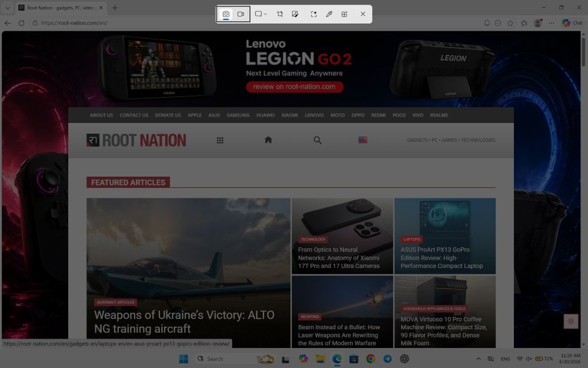588x368 pixels.
Task: View site info lock icon in address bar
Action: click(x=35, y=23)
